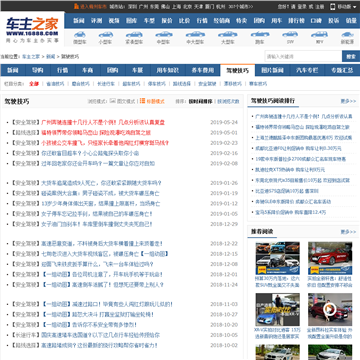Viewport: 360px width, 360px height.
Task: Filter by 长途行车 category
Action: [x=106, y=84]
